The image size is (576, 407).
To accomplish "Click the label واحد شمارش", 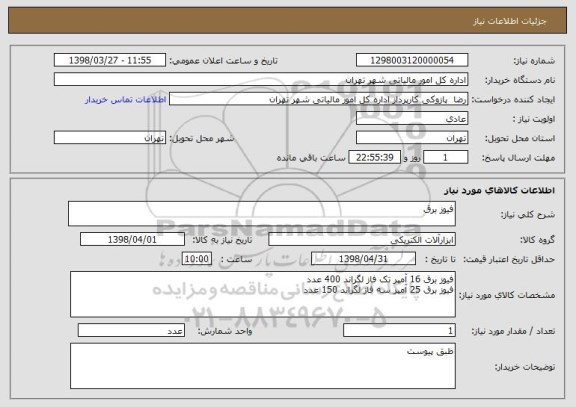I will coord(225,331).
